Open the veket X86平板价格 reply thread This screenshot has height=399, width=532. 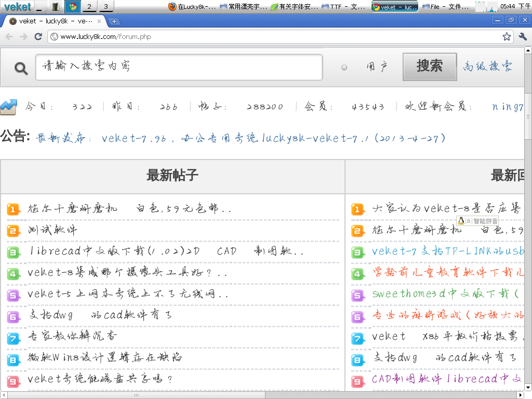[x=448, y=336]
